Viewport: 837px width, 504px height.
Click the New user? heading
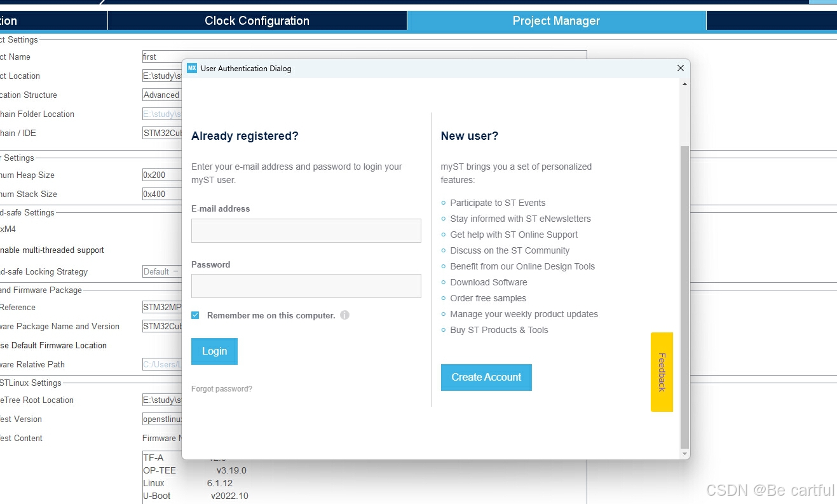pos(470,136)
